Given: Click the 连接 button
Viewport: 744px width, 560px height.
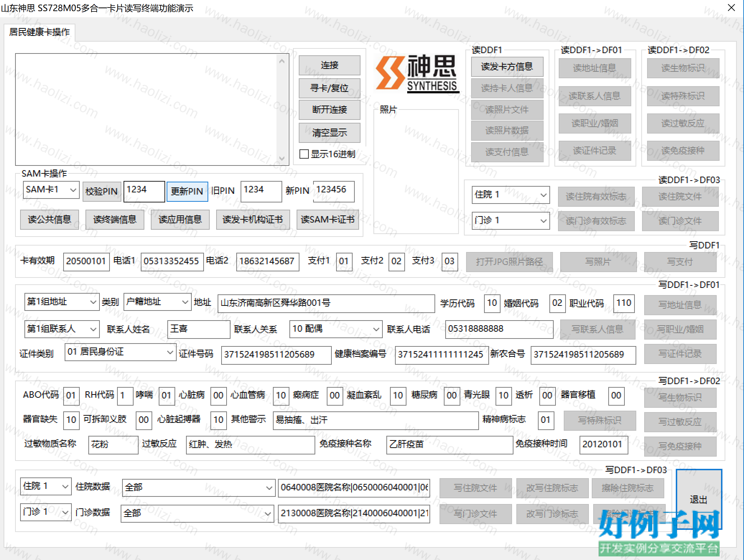Looking at the screenshot, I should tap(330, 65).
